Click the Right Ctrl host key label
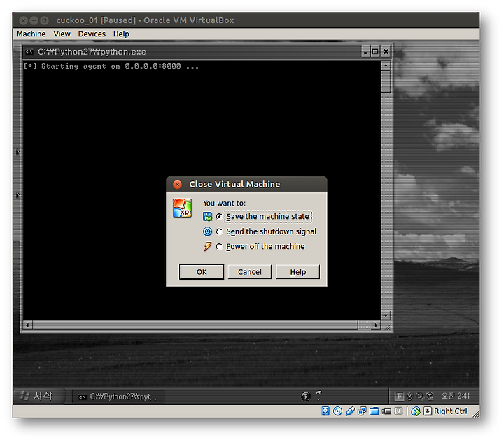Viewport: 504px width, 442px height. (x=451, y=411)
